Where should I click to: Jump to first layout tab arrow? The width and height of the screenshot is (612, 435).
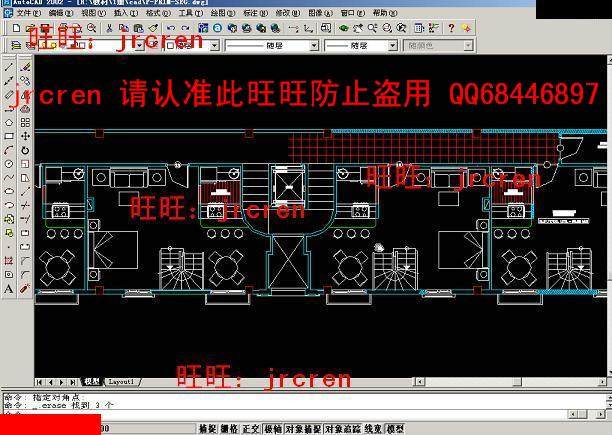coord(40,382)
